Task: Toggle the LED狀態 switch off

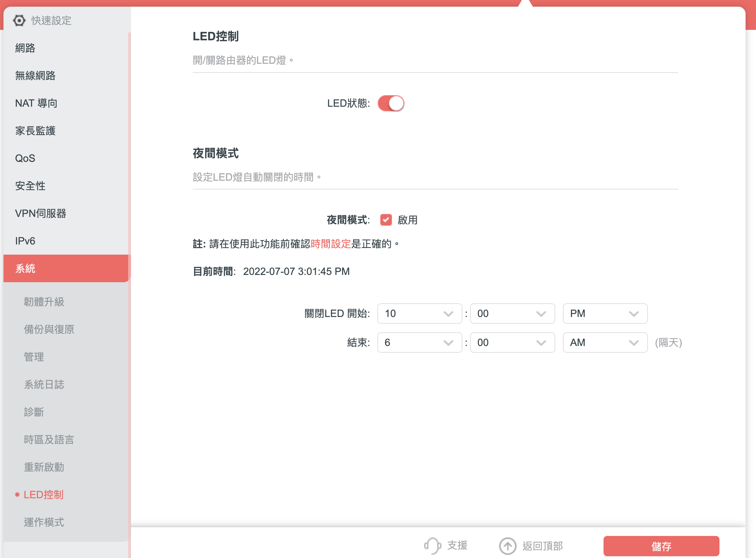Action: click(391, 103)
